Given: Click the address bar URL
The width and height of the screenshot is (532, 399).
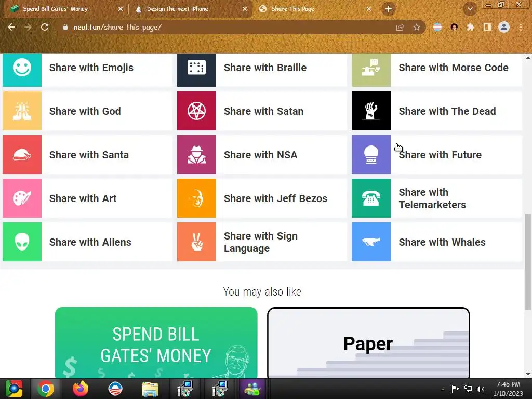Looking at the screenshot, I should point(117,27).
